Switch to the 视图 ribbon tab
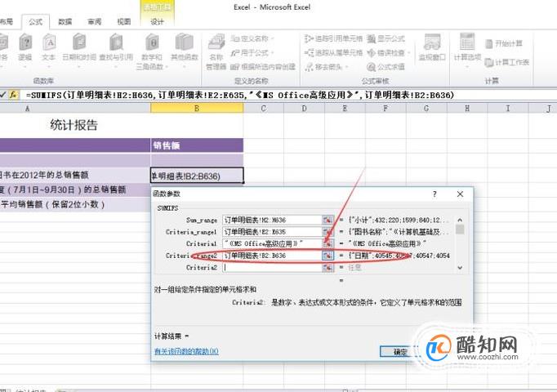The image size is (557, 392). (x=124, y=22)
